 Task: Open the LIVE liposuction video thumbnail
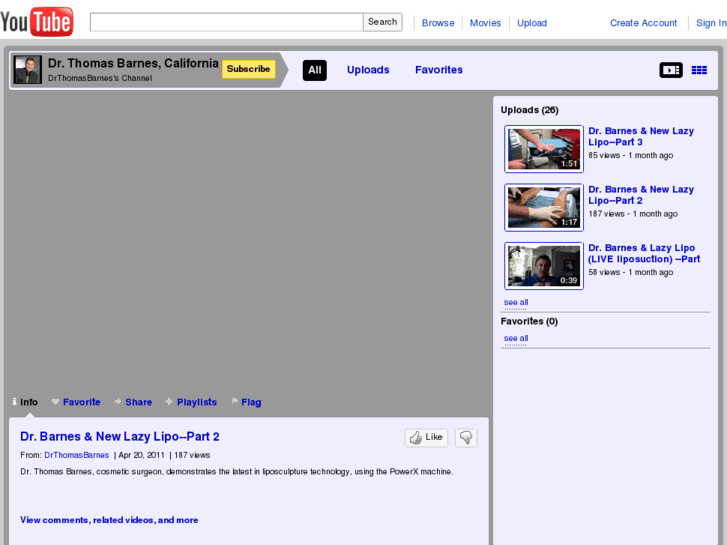point(544,266)
